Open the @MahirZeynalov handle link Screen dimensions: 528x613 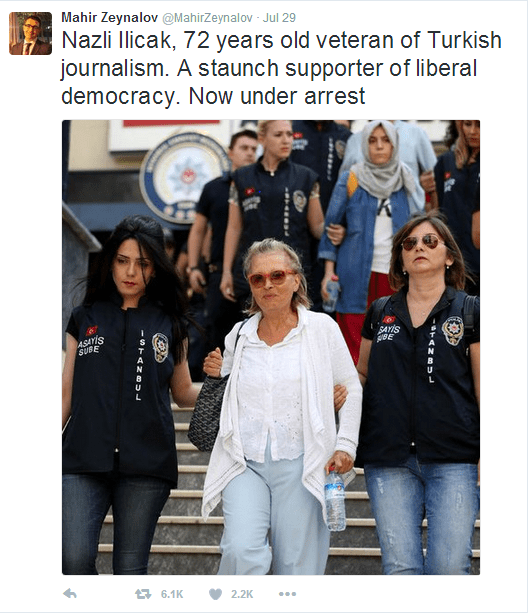pos(207,18)
